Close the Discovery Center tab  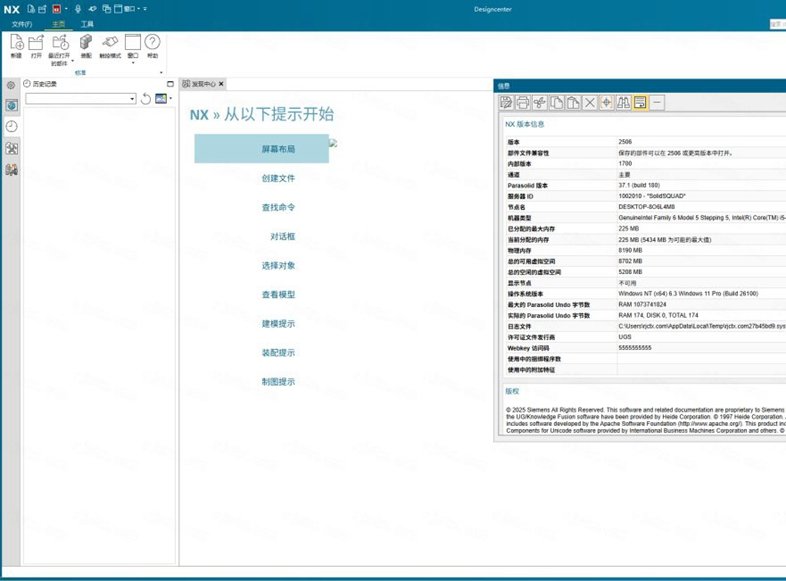221,84
